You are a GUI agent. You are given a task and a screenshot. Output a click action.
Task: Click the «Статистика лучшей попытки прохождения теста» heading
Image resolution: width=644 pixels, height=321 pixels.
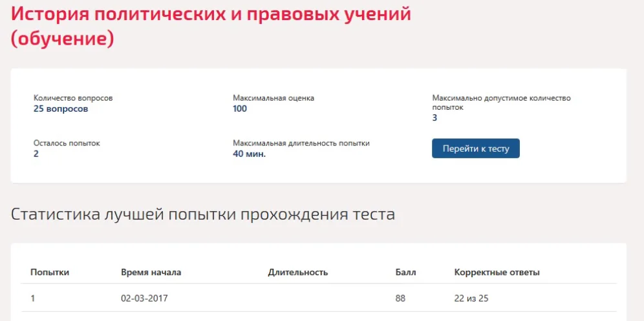[x=203, y=214]
